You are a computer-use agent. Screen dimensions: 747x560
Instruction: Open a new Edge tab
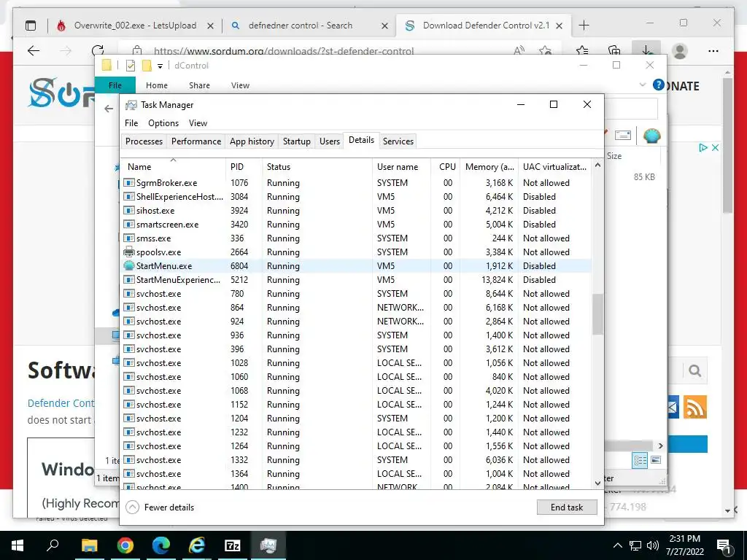point(584,26)
